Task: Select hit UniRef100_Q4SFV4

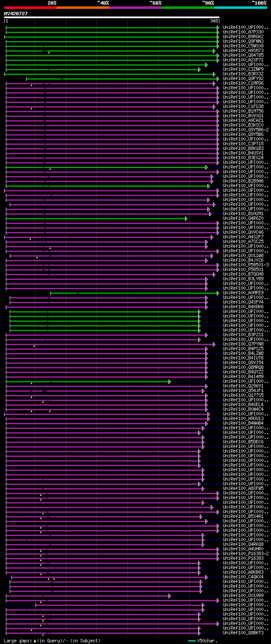Action: coord(243,302)
